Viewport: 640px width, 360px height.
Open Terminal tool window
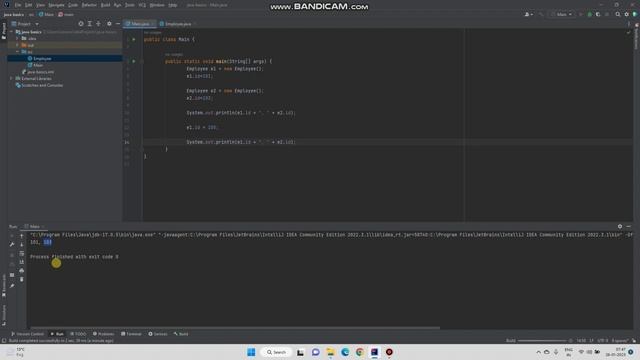tap(131, 334)
